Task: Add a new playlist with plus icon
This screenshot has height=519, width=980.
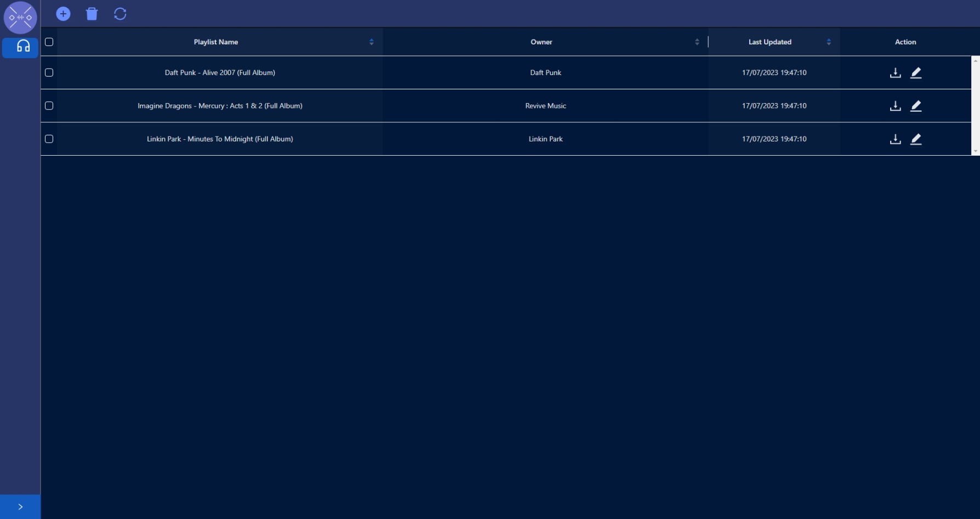Action: pos(64,14)
